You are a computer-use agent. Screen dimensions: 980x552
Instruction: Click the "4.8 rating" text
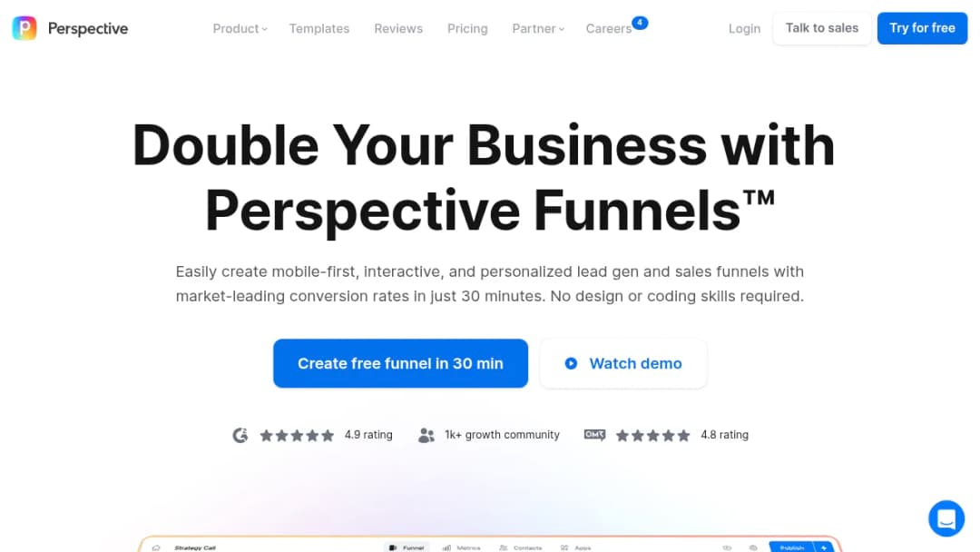pyautogui.click(x=724, y=435)
